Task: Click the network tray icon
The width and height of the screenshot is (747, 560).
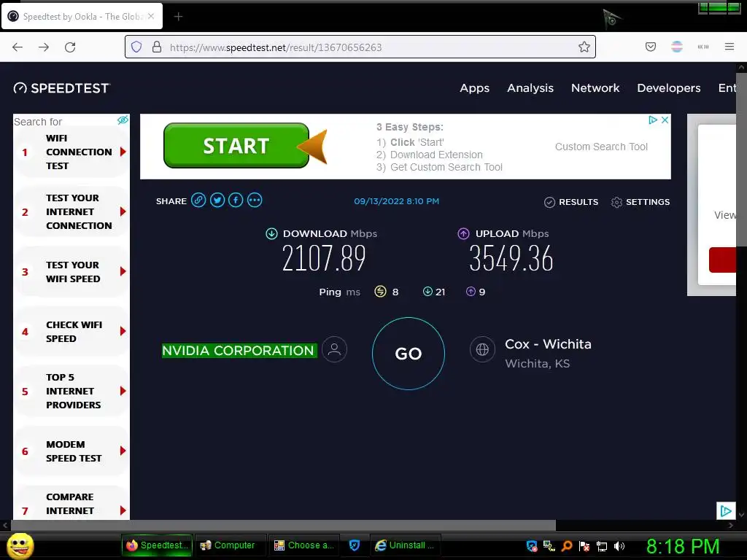Action: (x=602, y=546)
